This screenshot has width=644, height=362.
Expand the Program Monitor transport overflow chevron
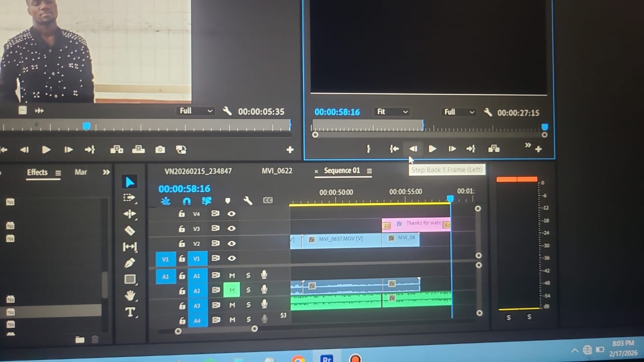(528, 145)
